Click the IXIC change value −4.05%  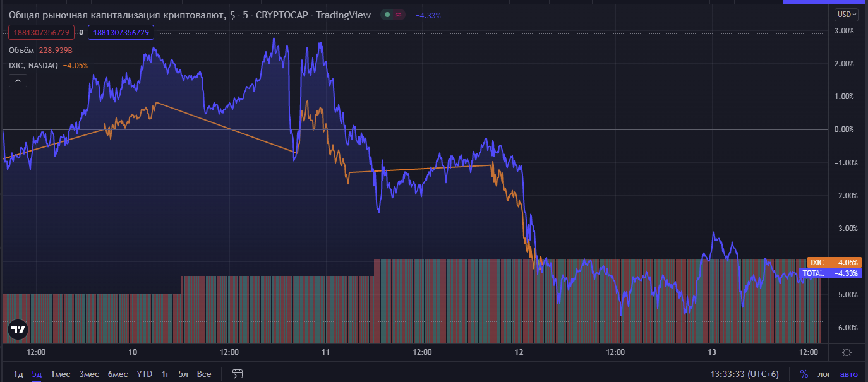75,65
